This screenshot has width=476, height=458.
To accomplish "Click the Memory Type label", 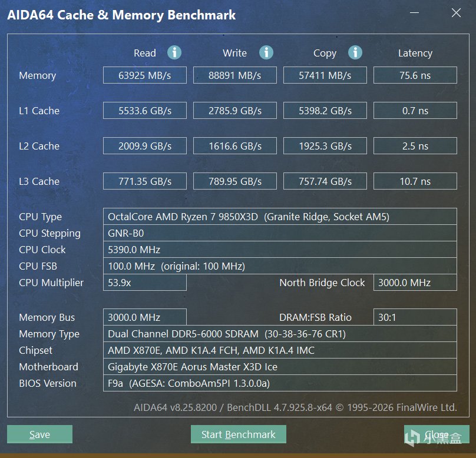I will click(49, 334).
